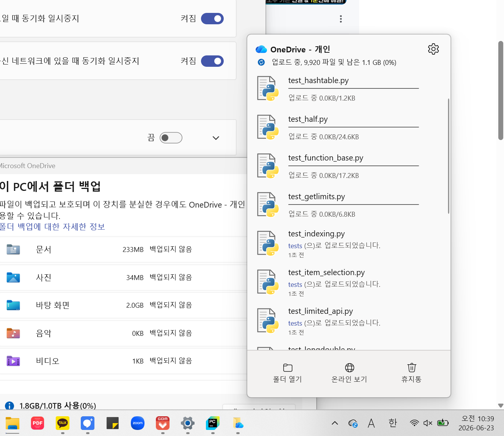Click test_limited_api.py Python file icon
504x436 pixels.
click(x=268, y=321)
